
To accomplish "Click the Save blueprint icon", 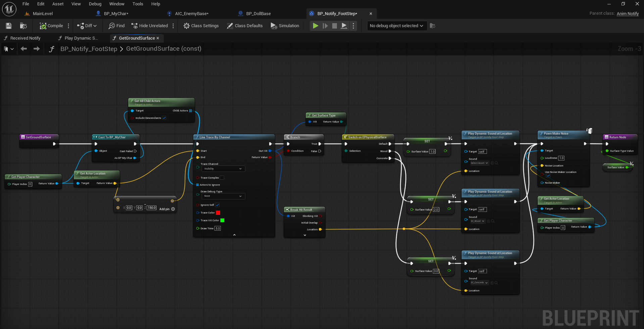I will tap(9, 26).
